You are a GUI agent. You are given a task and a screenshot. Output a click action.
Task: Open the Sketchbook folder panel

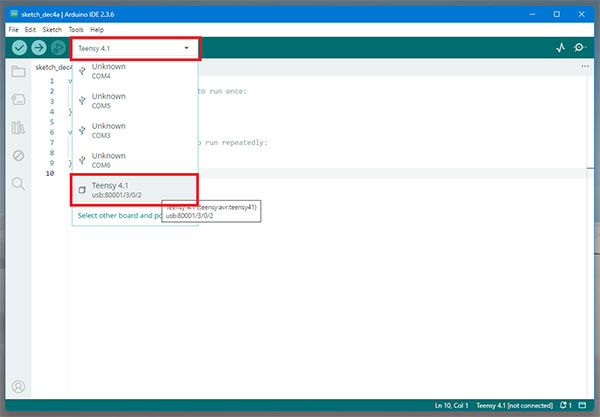click(x=18, y=72)
